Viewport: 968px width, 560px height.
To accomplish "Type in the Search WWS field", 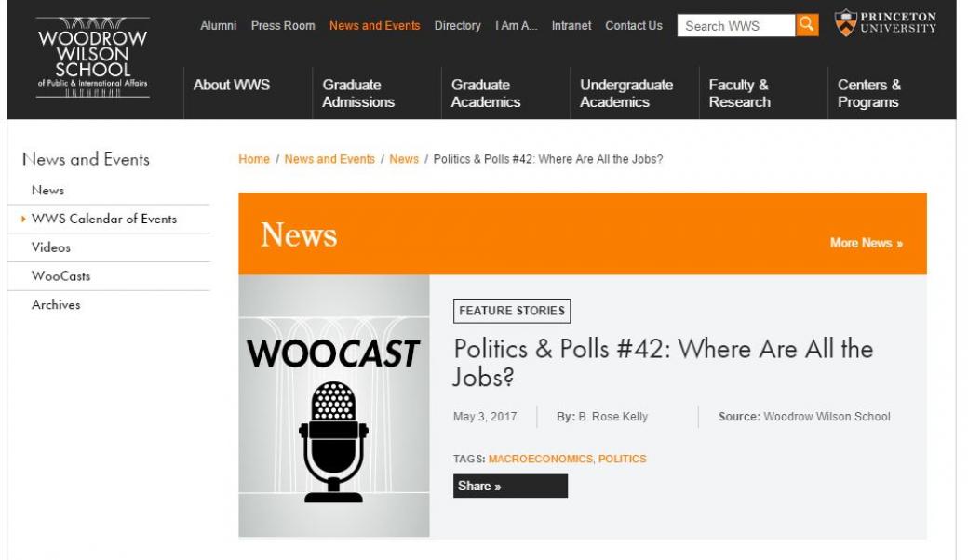I will (735, 26).
